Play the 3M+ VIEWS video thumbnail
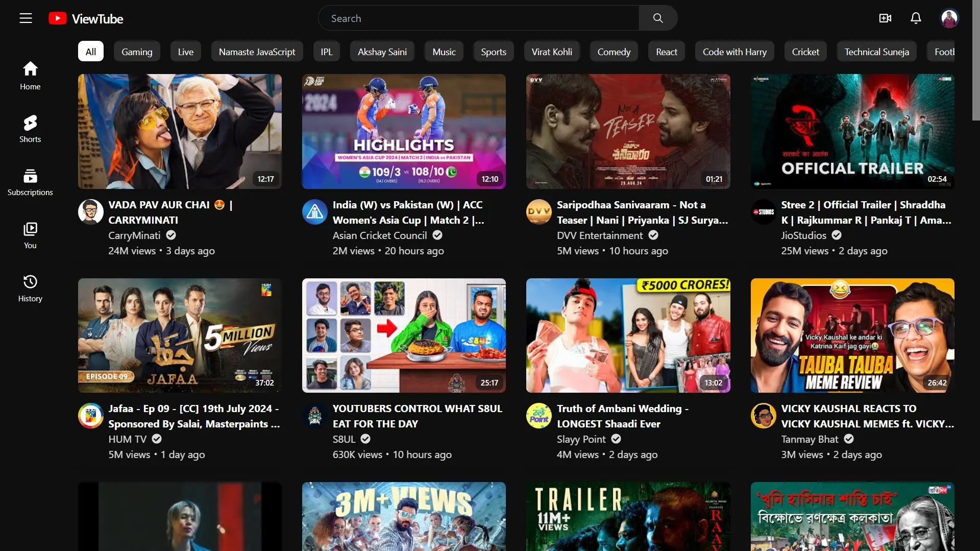The image size is (980, 551). click(404, 516)
